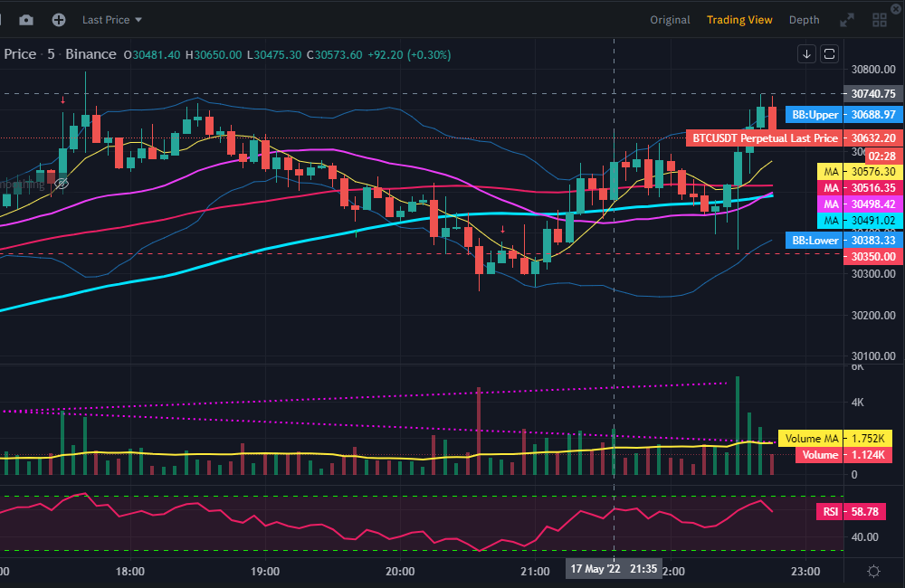Select the Trading View tab
This screenshot has width=905, height=588.
[x=739, y=20]
